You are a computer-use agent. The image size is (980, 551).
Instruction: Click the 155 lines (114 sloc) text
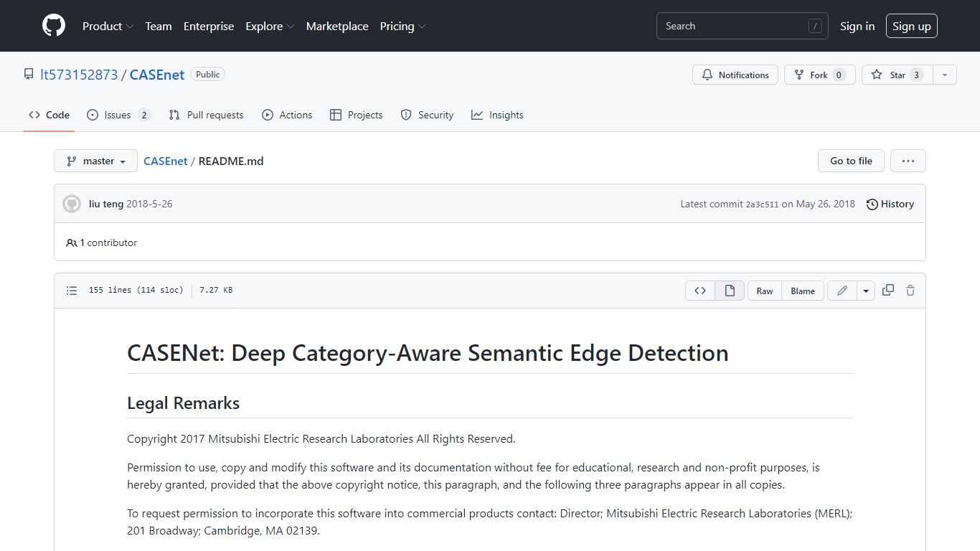(x=136, y=291)
